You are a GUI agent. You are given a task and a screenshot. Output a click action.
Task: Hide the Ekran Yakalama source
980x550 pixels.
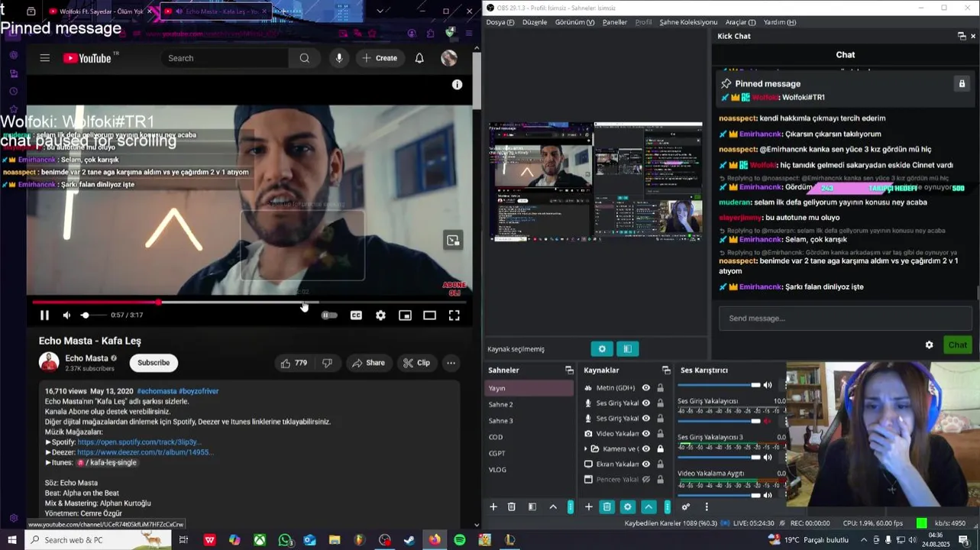click(646, 464)
